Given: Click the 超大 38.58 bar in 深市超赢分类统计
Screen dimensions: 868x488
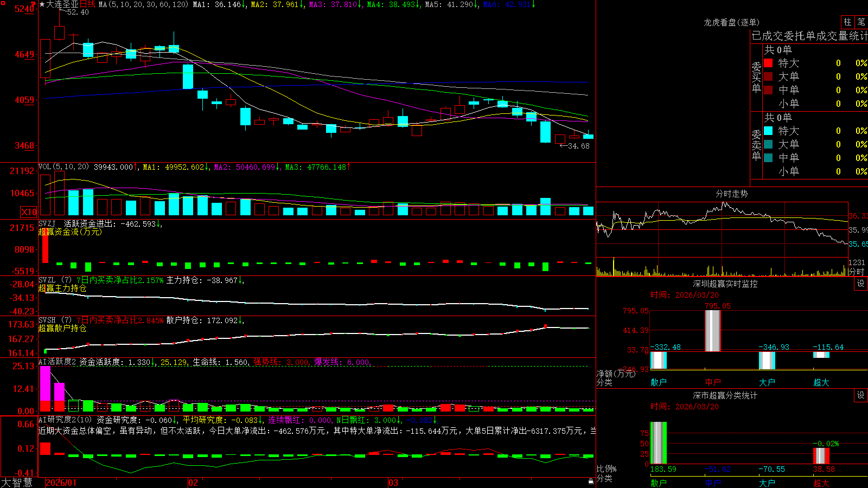Looking at the screenshot, I should 821,455.
